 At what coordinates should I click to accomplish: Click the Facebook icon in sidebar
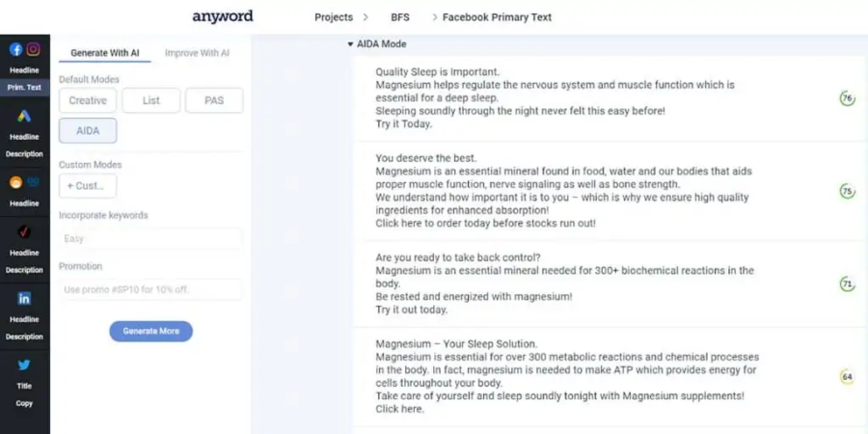16,50
